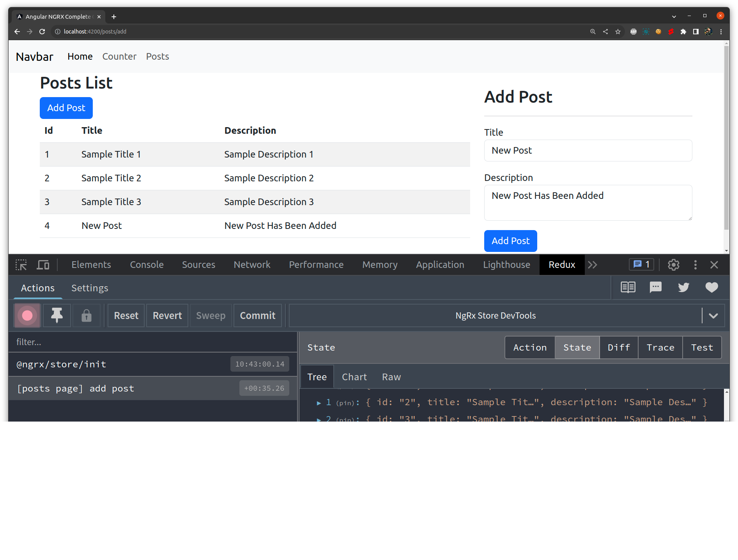The width and height of the screenshot is (738, 560).
Task: Click the lock icon to lock changes
Action: coord(87,315)
